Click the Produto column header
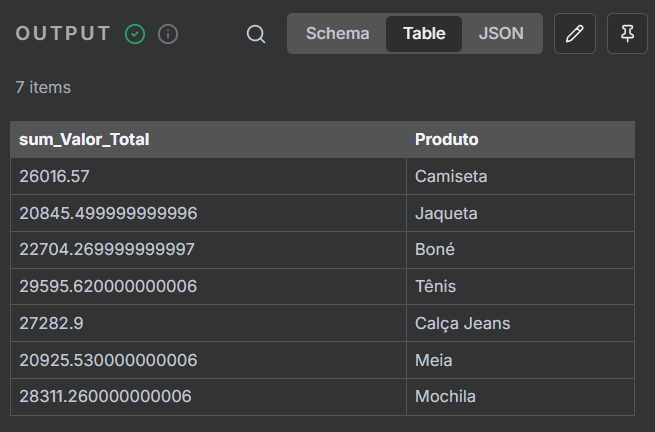This screenshot has height=432, width=655. pyautogui.click(x=520, y=140)
